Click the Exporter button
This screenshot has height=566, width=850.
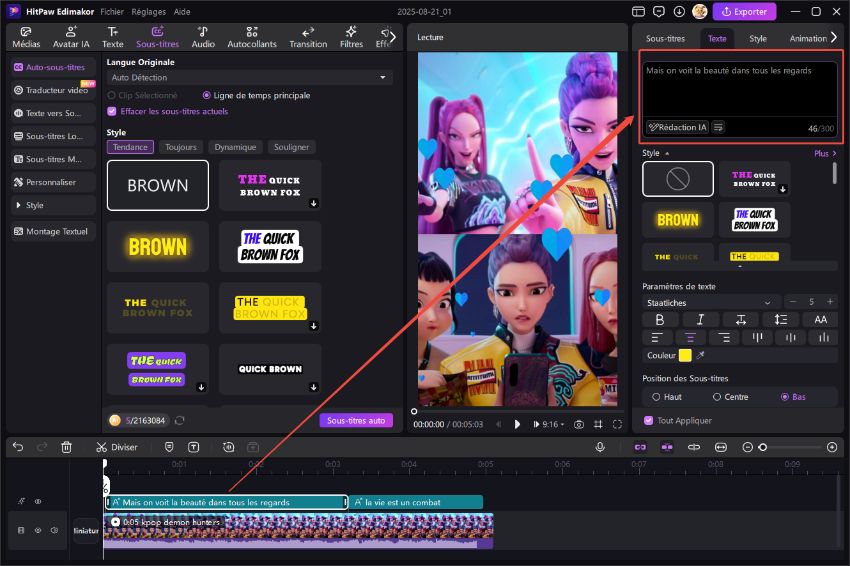click(x=744, y=11)
